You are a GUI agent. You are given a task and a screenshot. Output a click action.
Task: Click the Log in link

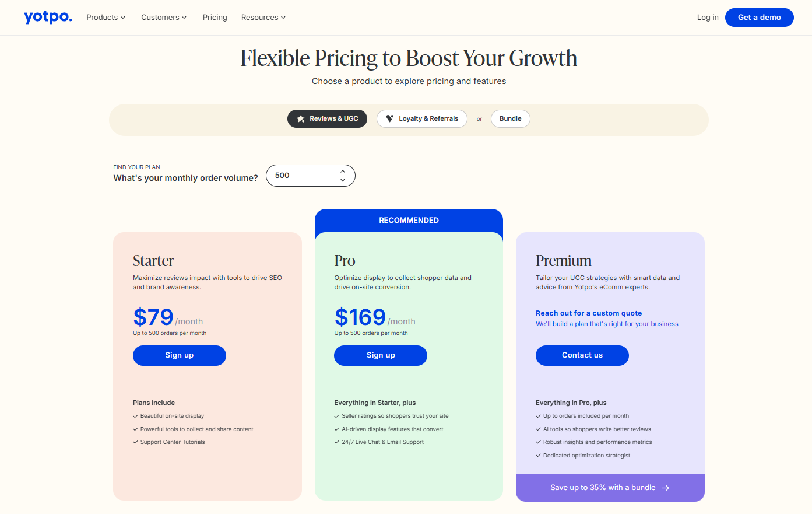click(708, 17)
